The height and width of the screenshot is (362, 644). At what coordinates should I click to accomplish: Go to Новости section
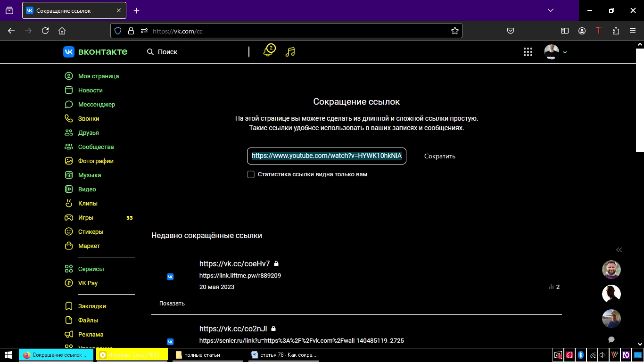pos(91,90)
